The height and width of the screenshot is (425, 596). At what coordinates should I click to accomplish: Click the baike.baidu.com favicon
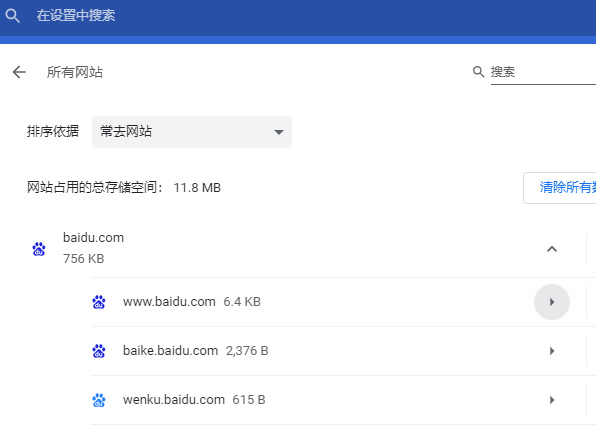[x=99, y=351]
